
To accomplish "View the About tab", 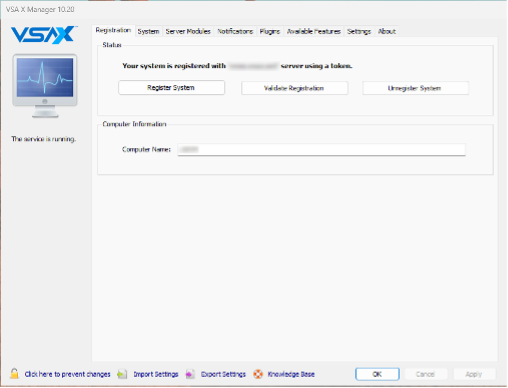I will tap(387, 31).
